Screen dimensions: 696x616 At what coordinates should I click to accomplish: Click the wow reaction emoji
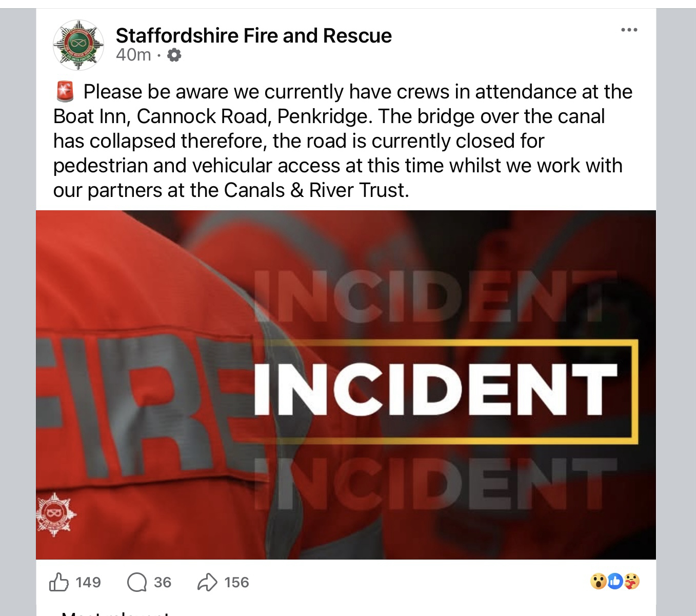(x=598, y=582)
